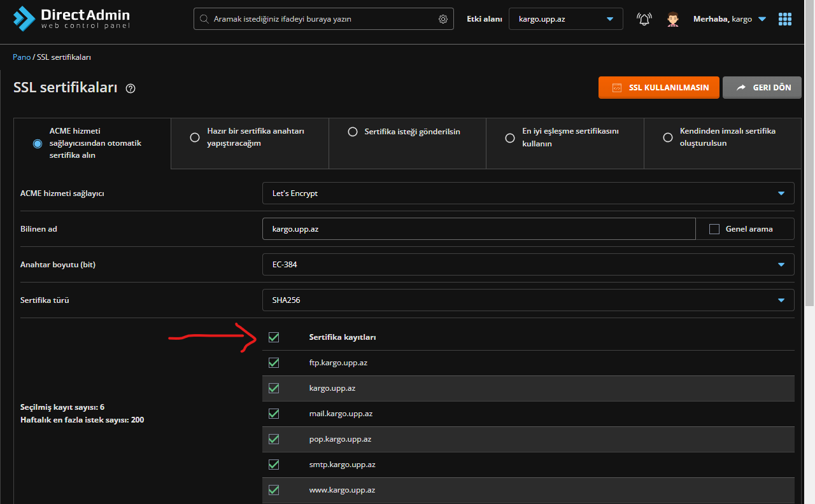The width and height of the screenshot is (815, 504).
Task: Select Kendinden imzalı sertifika oluşturulsun option
Action: coord(668,137)
